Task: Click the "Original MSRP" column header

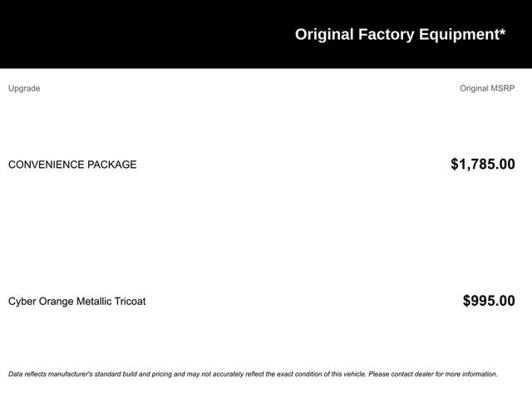Action: [487, 88]
